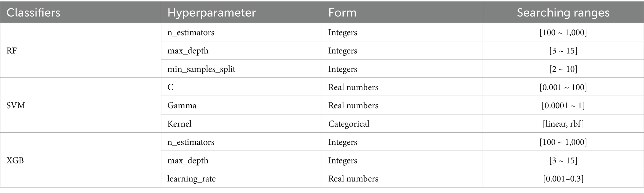Click the min_samples_split hyperparameter cell

[x=201, y=69]
